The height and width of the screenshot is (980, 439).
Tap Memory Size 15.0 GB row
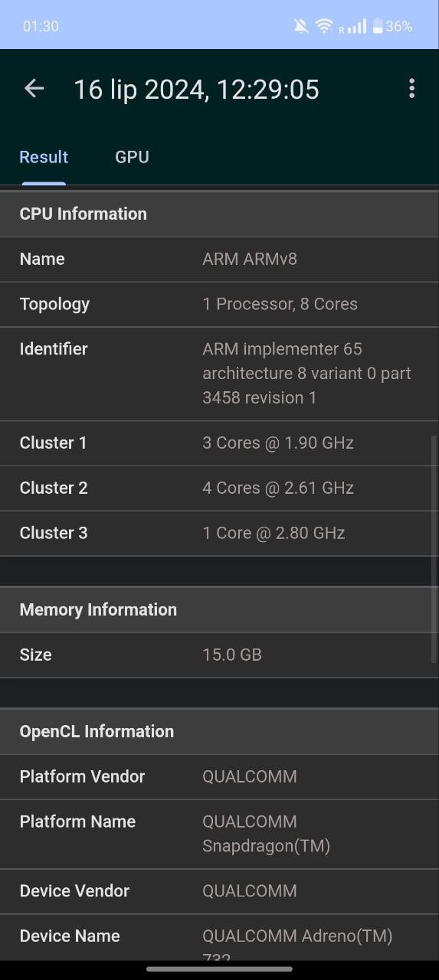pyautogui.click(x=219, y=655)
